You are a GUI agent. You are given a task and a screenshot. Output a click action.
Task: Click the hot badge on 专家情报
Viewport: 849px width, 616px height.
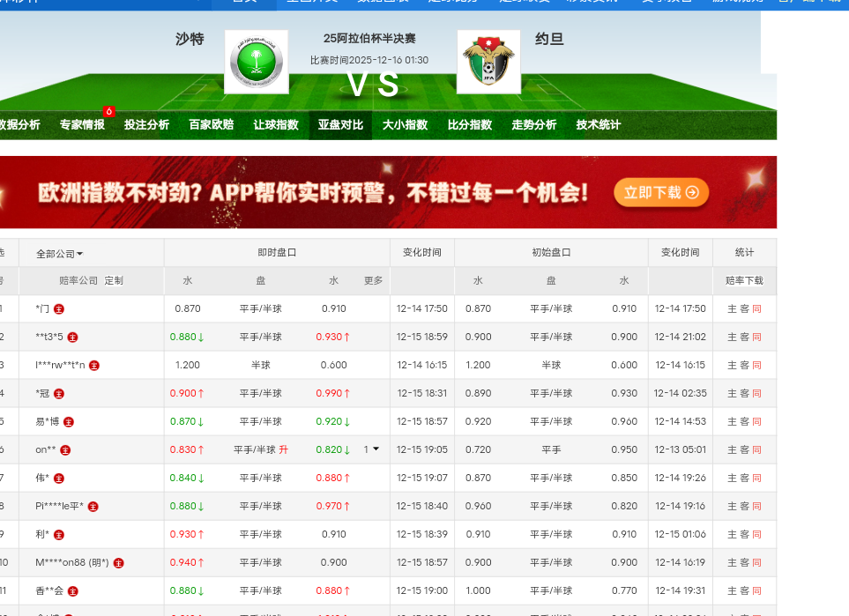coord(109,111)
